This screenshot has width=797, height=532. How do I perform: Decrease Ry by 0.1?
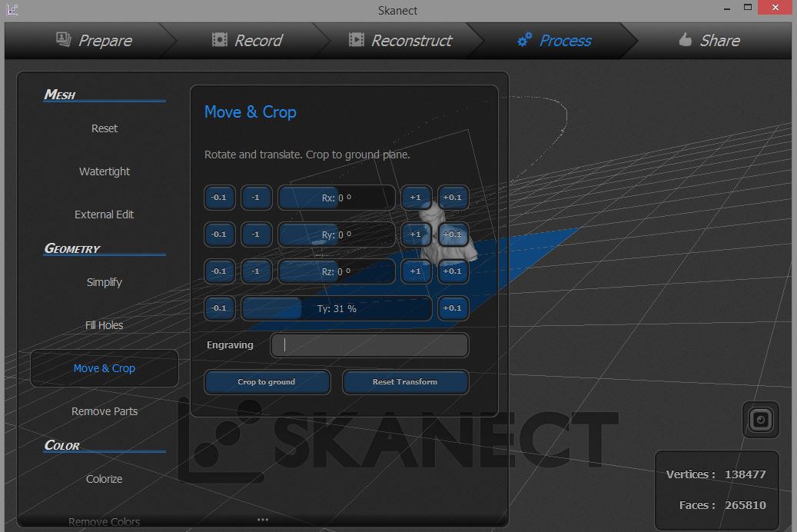(220, 234)
